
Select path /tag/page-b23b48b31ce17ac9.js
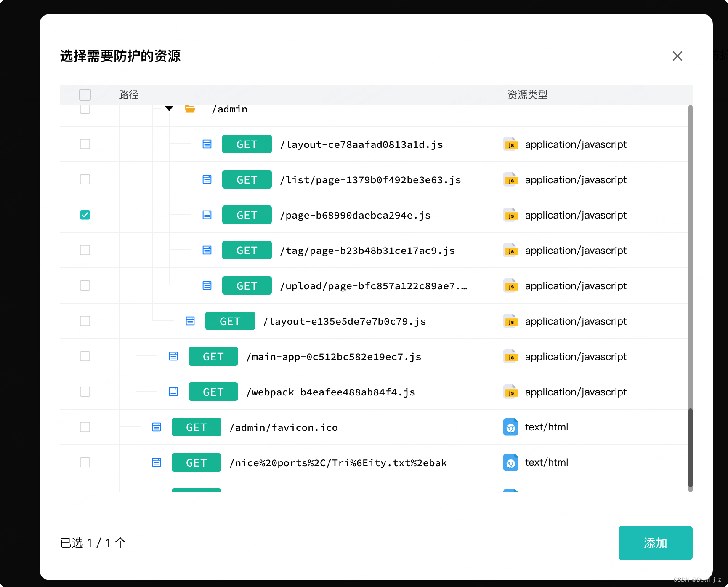[x=368, y=251]
